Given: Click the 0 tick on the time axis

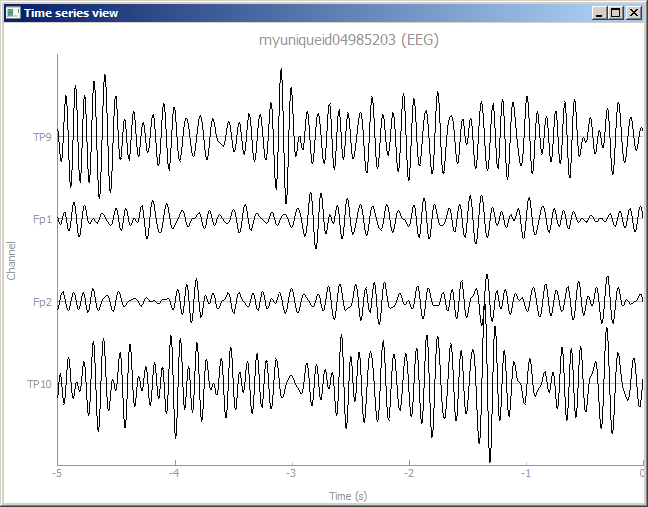Looking at the screenshot, I should pyautogui.click(x=642, y=474).
